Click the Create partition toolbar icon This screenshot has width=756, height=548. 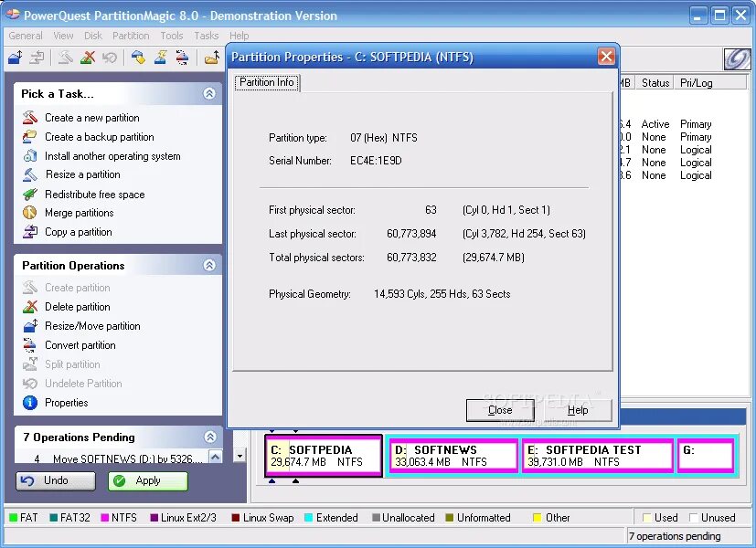(x=66, y=58)
